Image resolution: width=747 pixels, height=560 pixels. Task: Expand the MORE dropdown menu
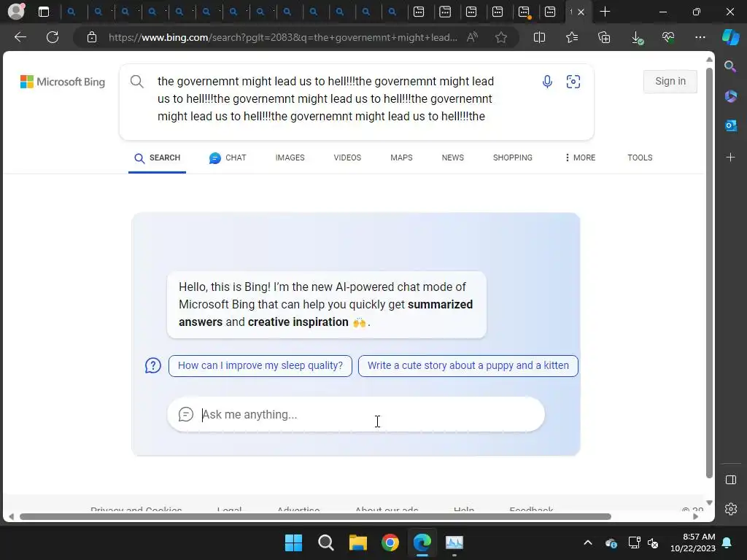coord(580,157)
